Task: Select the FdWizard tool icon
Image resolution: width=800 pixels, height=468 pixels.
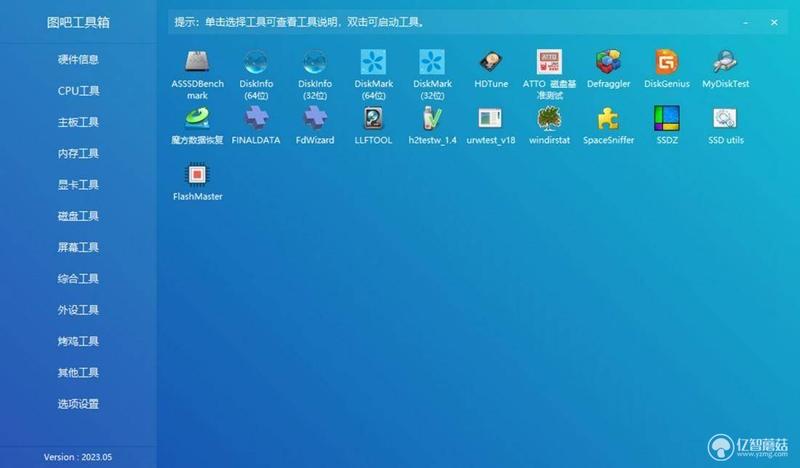Action: click(315, 118)
